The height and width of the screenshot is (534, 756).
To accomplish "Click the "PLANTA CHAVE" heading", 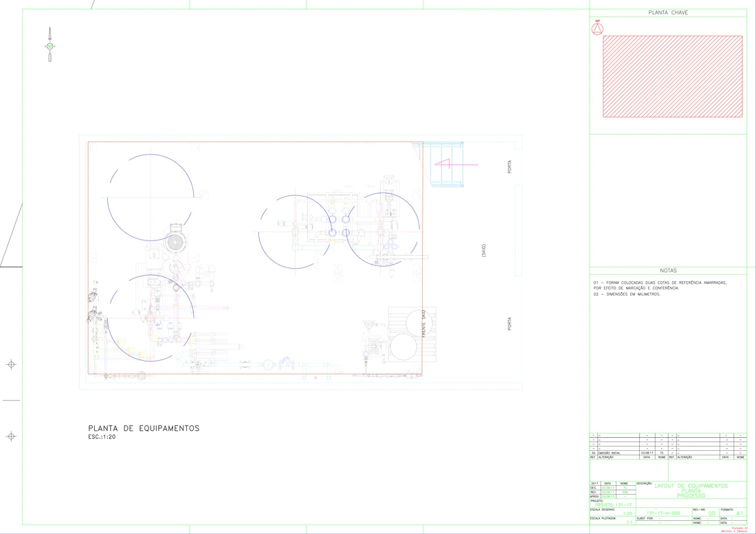I will click(668, 12).
